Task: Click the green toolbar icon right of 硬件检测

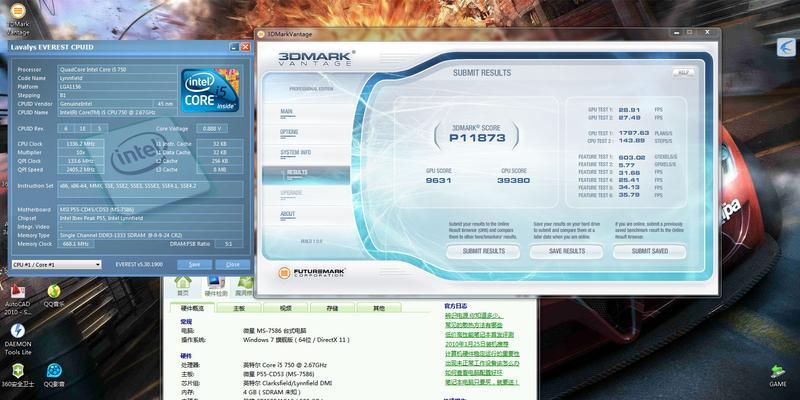Action: [244, 286]
